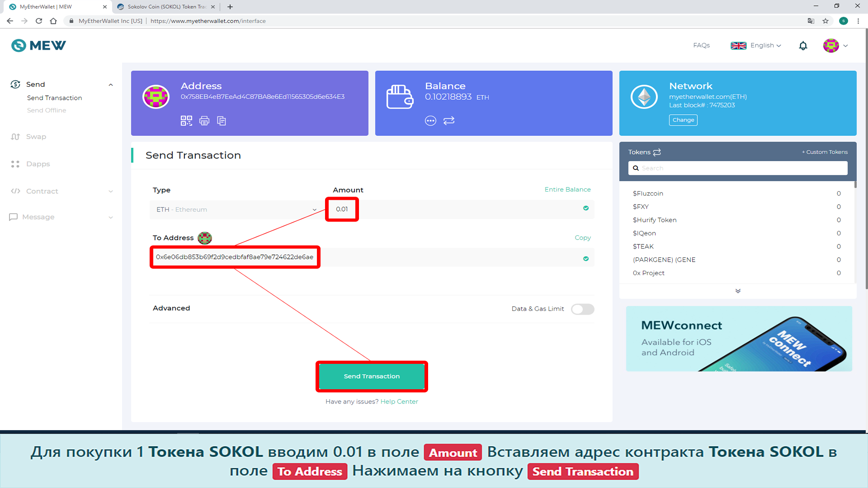This screenshot has height=488, width=868.
Task: Open the FAQs link
Action: (x=702, y=46)
